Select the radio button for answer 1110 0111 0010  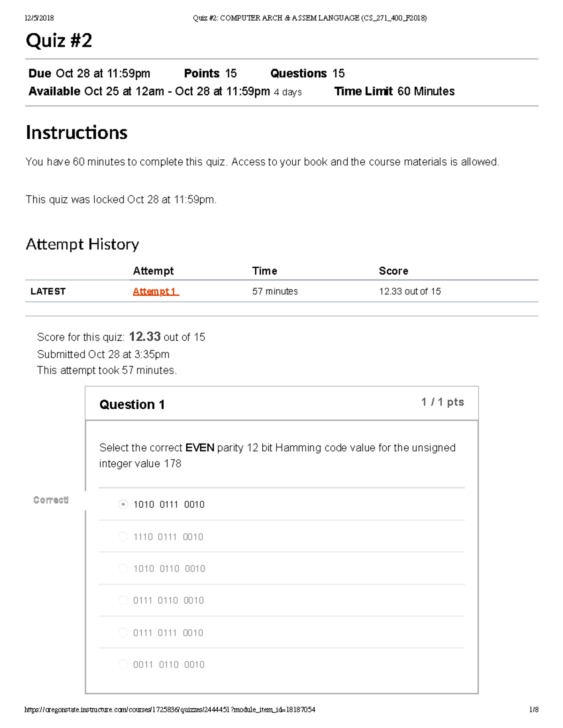click(123, 536)
